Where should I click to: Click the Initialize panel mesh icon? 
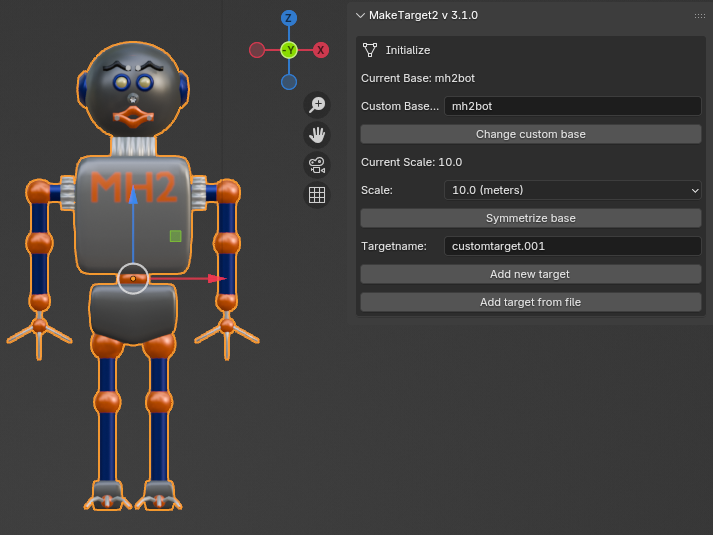pyautogui.click(x=370, y=49)
